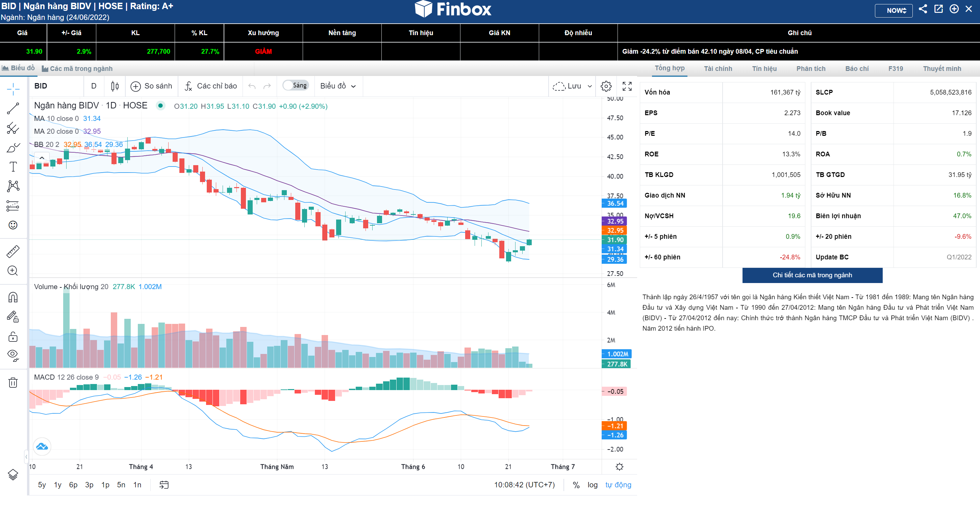Screen dimensions: 980x511
Task: Change the D interval selector
Action: coord(94,86)
